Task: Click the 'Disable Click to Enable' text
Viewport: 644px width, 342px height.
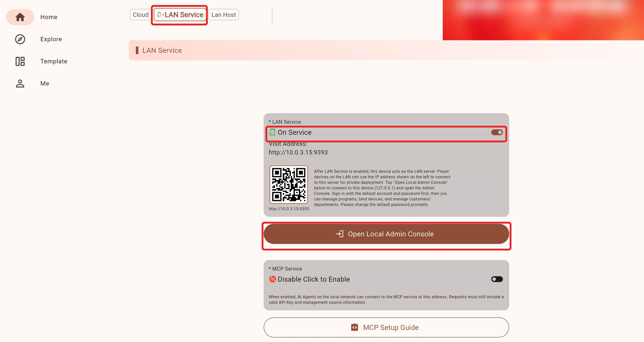Action: [x=314, y=279]
